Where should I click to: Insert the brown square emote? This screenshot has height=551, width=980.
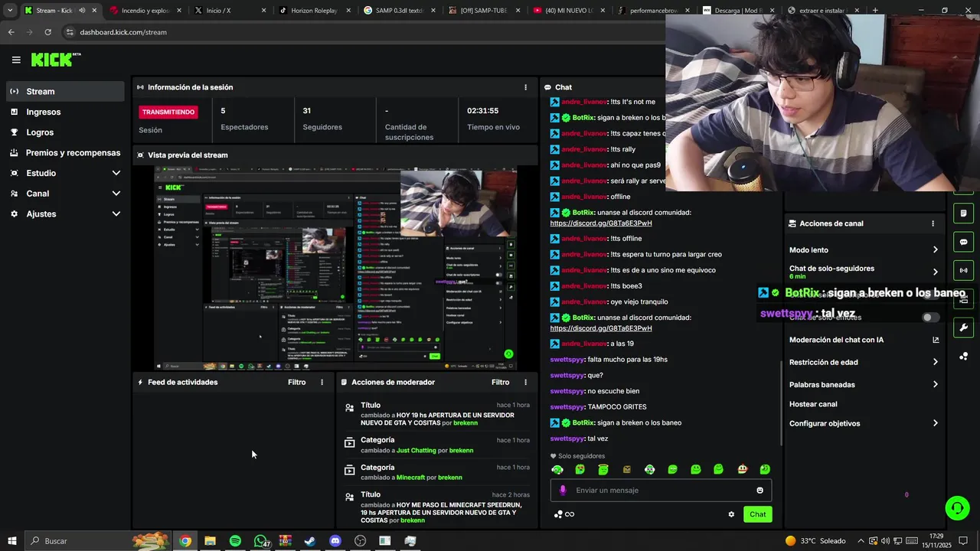626,469
